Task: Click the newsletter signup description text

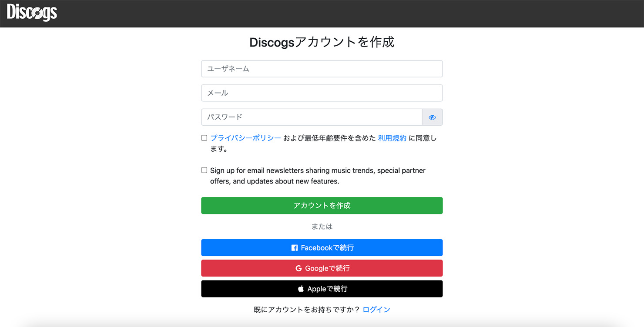Action: tap(318, 176)
